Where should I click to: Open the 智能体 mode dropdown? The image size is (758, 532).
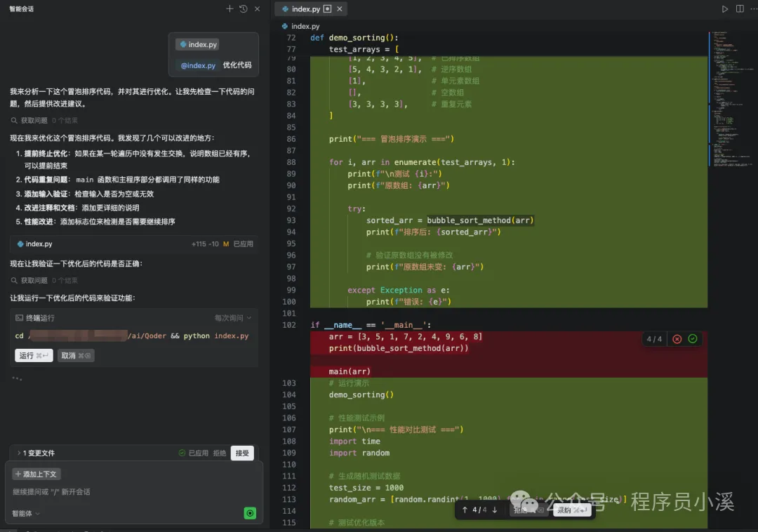(26, 514)
